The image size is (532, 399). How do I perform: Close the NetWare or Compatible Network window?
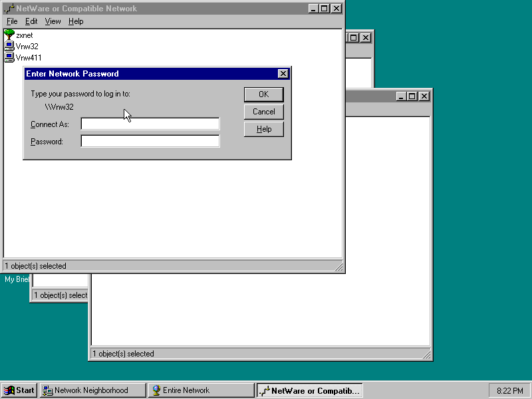click(336, 9)
